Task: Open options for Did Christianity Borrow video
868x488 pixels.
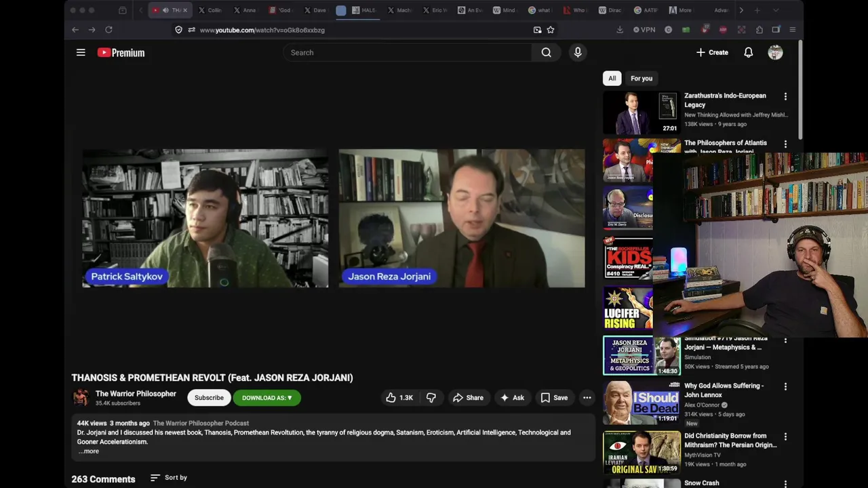Action: click(785, 436)
